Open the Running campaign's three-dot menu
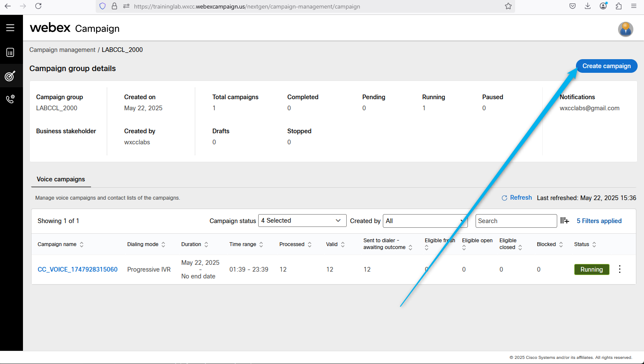 tap(620, 269)
